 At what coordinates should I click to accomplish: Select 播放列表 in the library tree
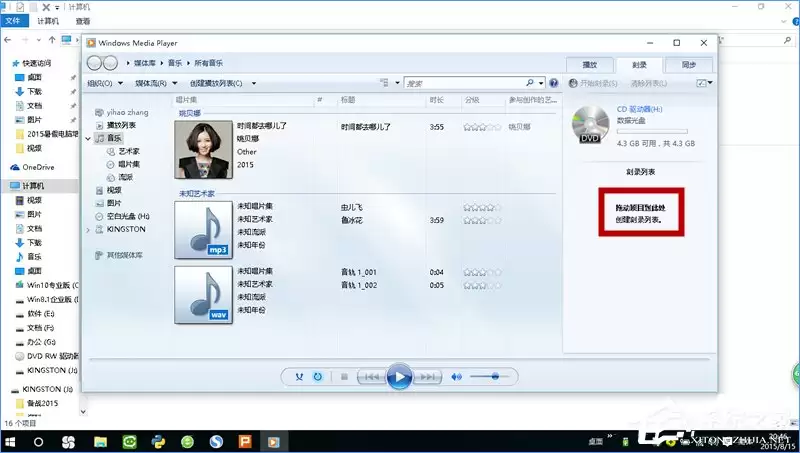(x=121, y=125)
